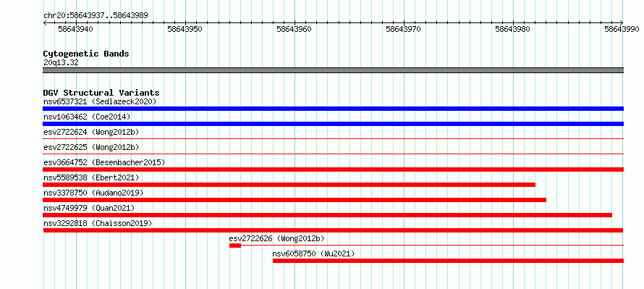The image size is (644, 289).
Task: Click ruler position 58643940
Action: click(x=75, y=29)
